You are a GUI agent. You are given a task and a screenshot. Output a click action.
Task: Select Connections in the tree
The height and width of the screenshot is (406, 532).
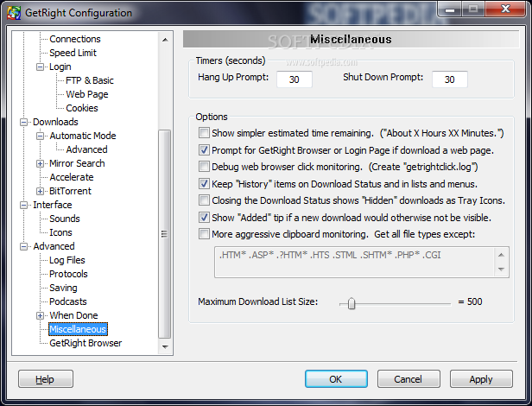click(x=75, y=39)
